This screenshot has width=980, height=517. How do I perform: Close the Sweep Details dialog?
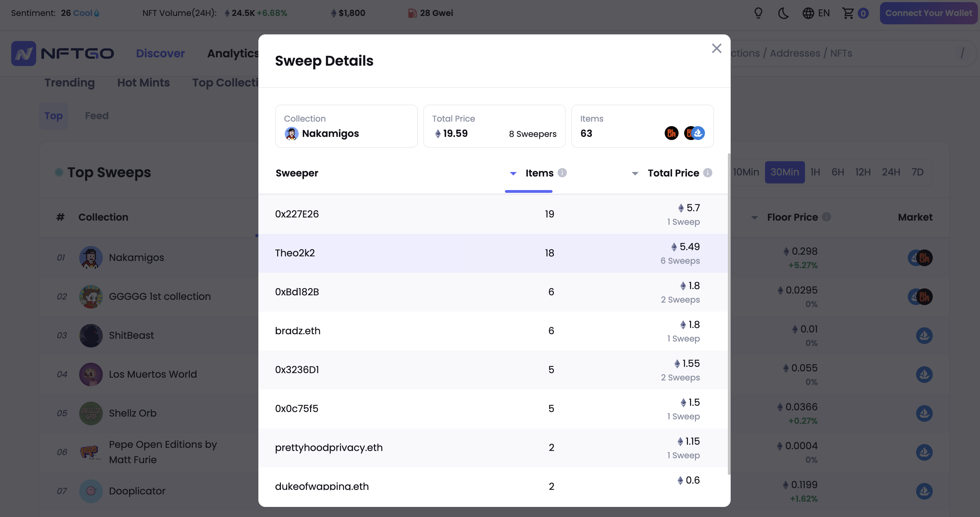716,48
